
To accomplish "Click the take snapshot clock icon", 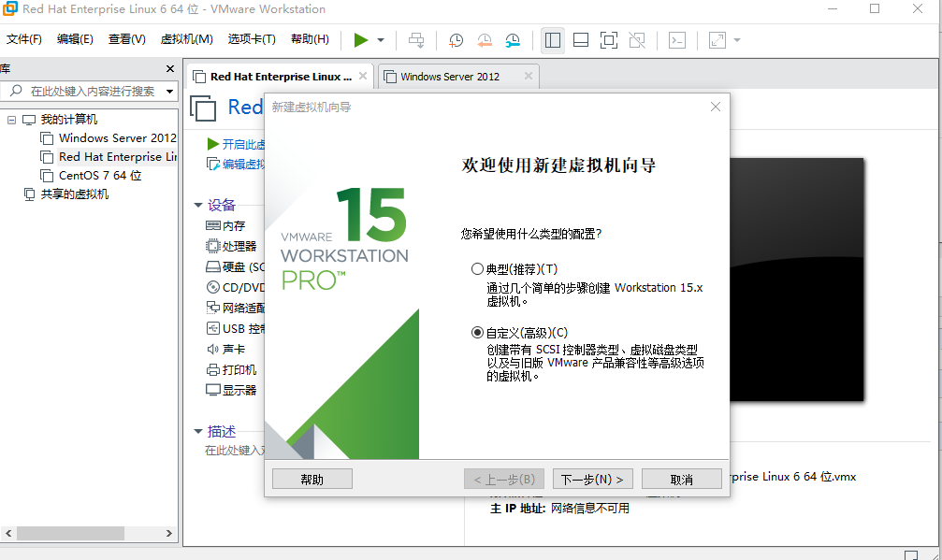I will (456, 40).
